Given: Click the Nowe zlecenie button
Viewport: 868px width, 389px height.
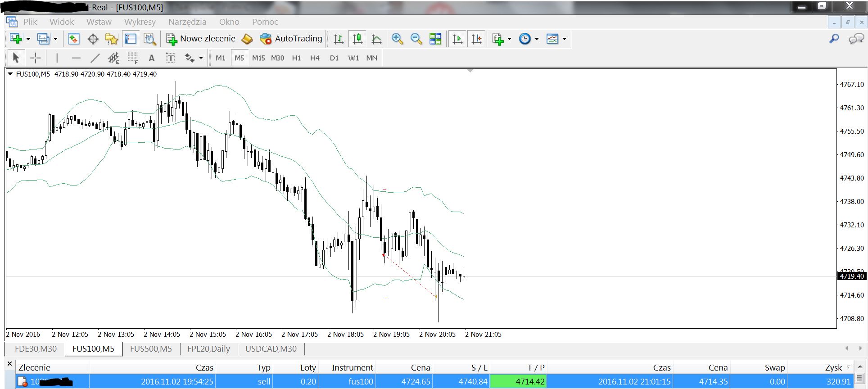Looking at the screenshot, I should (201, 39).
